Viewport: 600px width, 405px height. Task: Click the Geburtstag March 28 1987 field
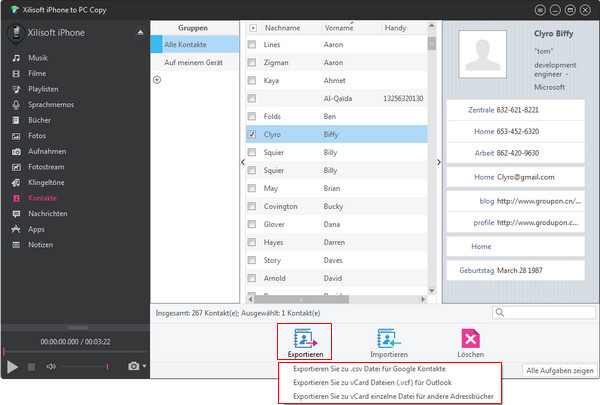tap(515, 270)
